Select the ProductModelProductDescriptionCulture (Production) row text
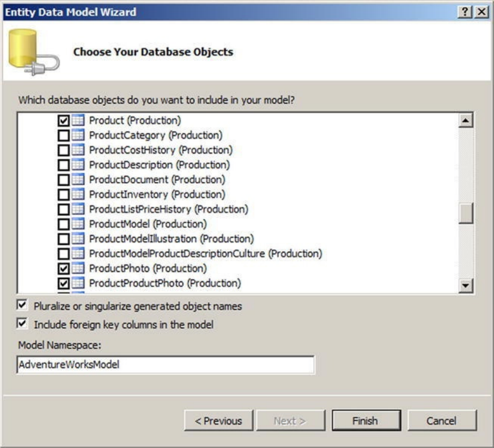Viewport: 494px width, 448px height. point(206,254)
